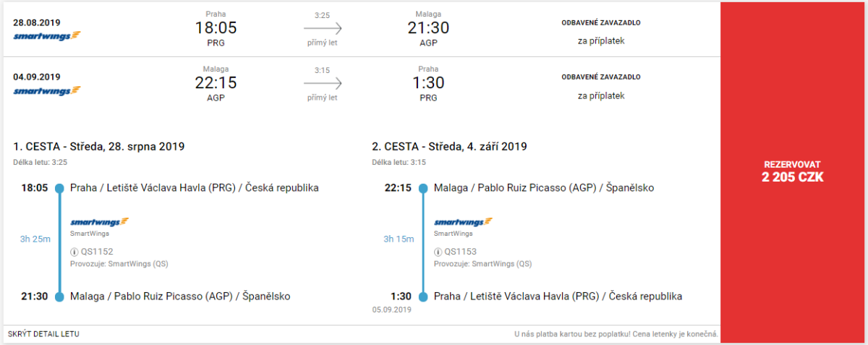Click Smartwings logo in second journey detail

[x=463, y=221]
